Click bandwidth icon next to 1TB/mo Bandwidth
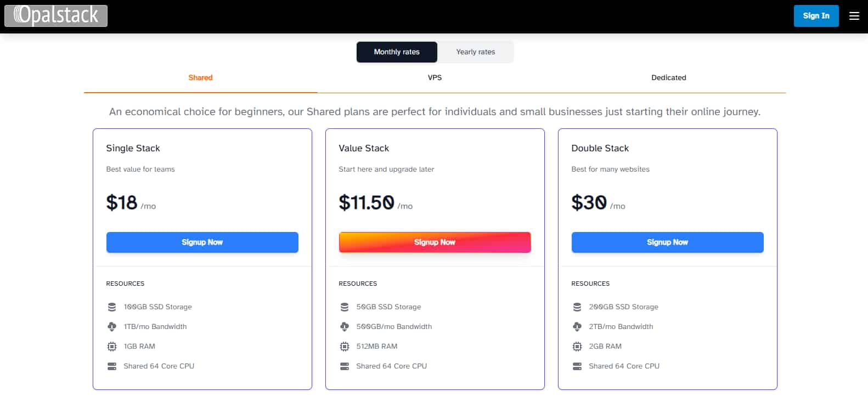 112,327
